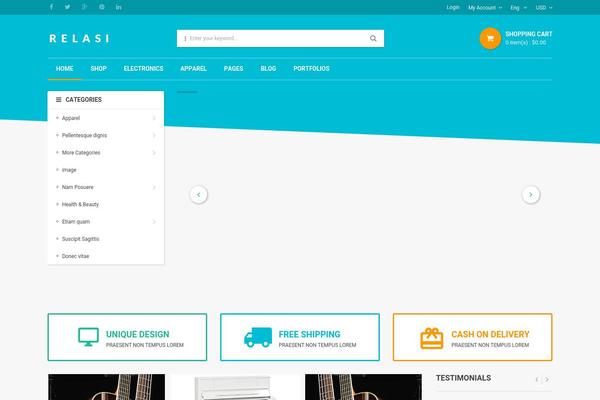Expand the Etiam quam category arrow
The width and height of the screenshot is (600, 400).
point(154,221)
